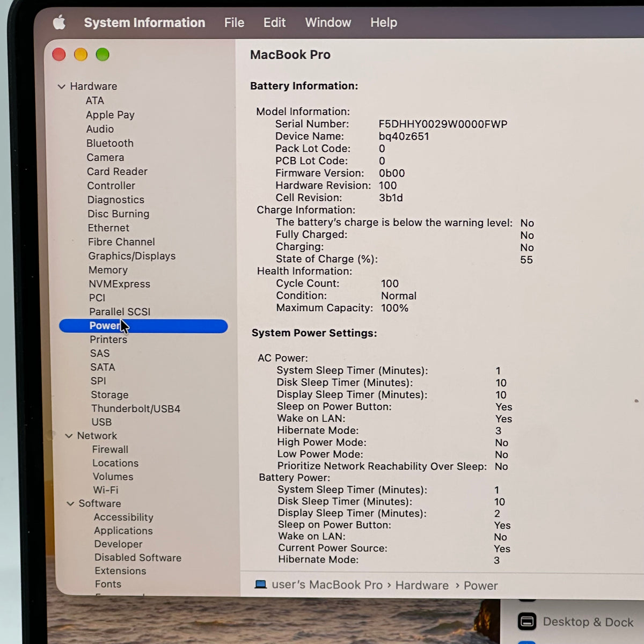Select Audio in the sidebar

[x=100, y=129]
